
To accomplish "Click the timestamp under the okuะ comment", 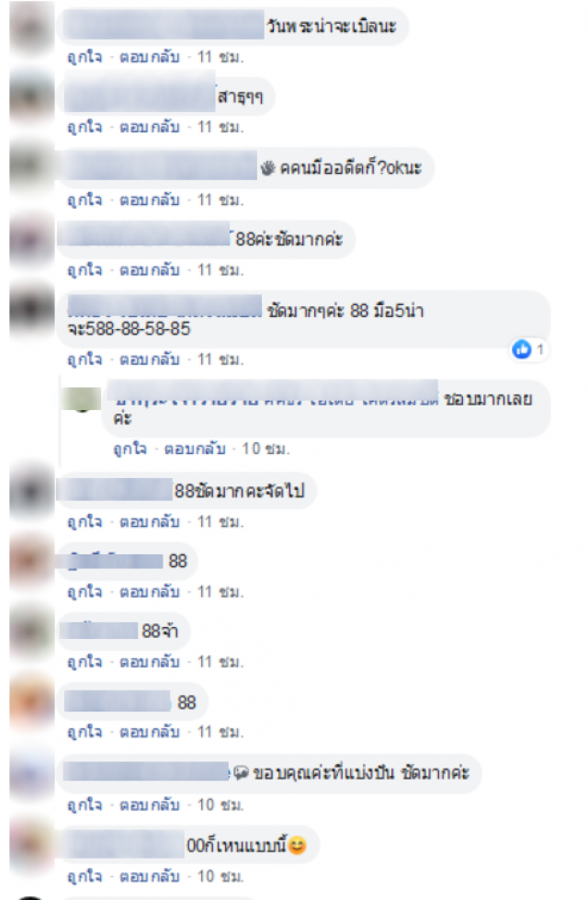I will 220,199.
